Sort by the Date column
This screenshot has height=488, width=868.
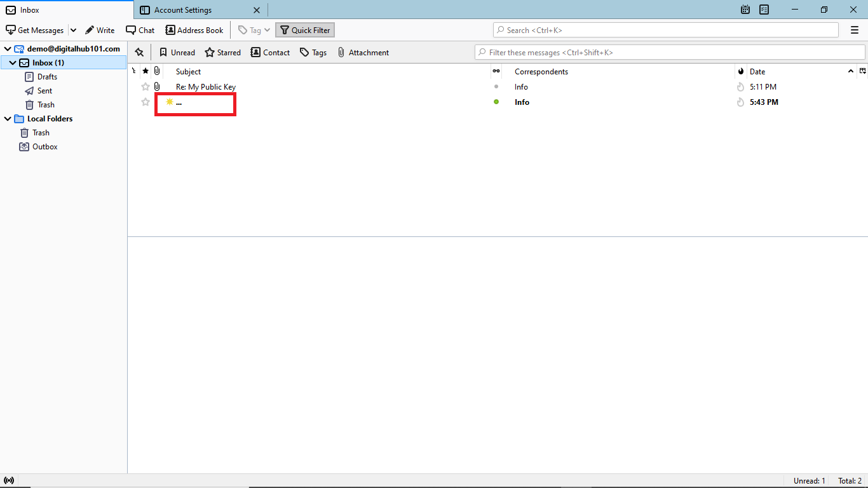click(x=801, y=71)
